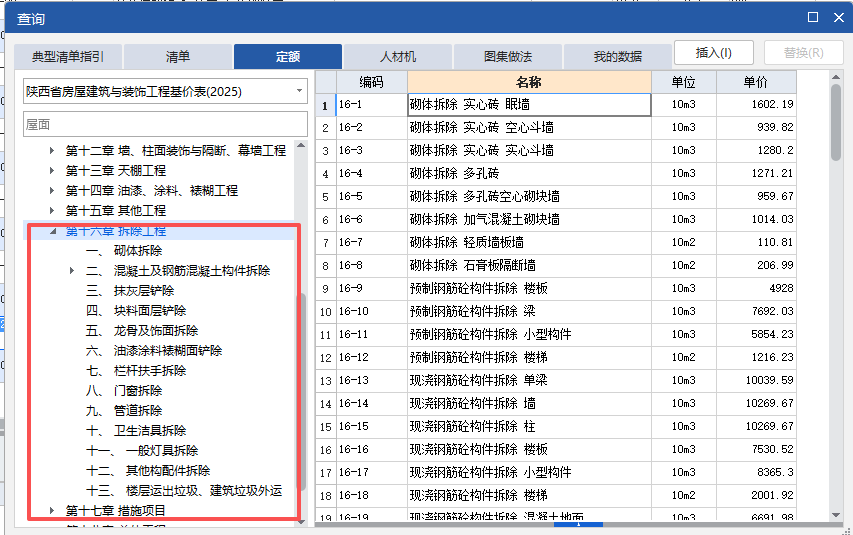This screenshot has height=535, width=853.
Task: Open the 清单 tab
Action: [x=178, y=57]
